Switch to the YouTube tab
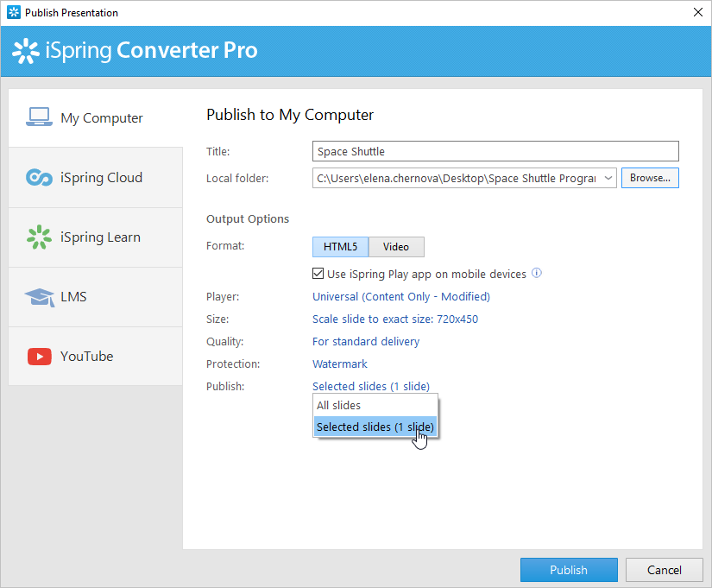712x588 pixels. point(95,357)
